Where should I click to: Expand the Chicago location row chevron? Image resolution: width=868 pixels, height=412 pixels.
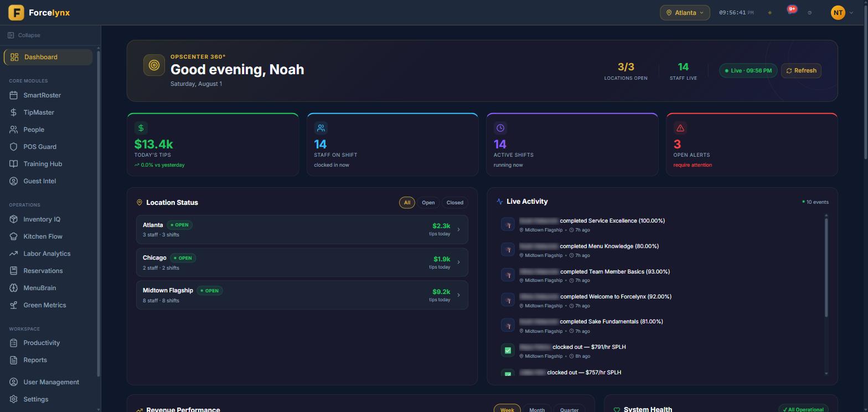(458, 262)
